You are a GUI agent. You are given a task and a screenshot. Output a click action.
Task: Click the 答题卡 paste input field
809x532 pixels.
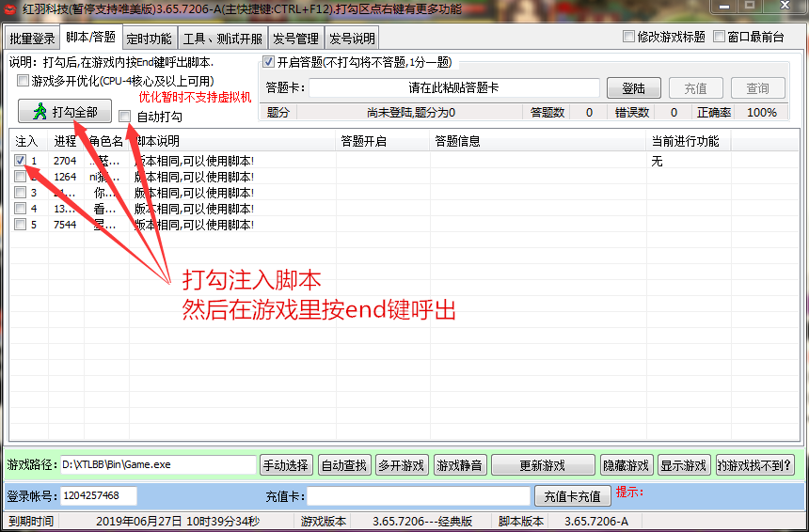(x=453, y=88)
